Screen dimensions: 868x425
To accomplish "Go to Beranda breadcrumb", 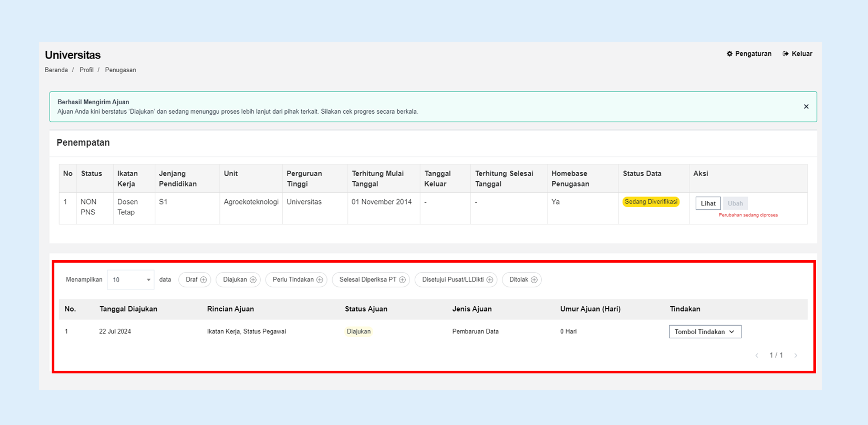I will (x=56, y=70).
